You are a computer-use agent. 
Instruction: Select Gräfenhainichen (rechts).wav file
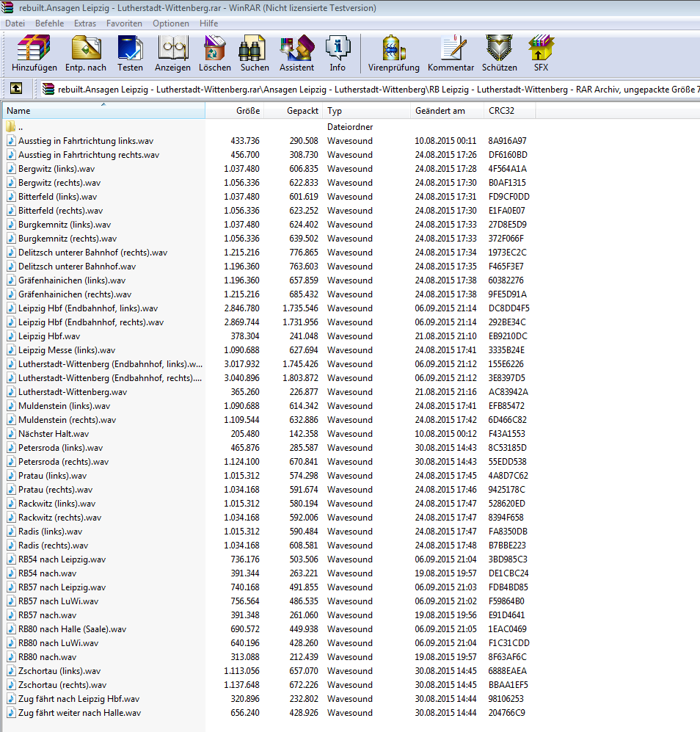[75, 294]
